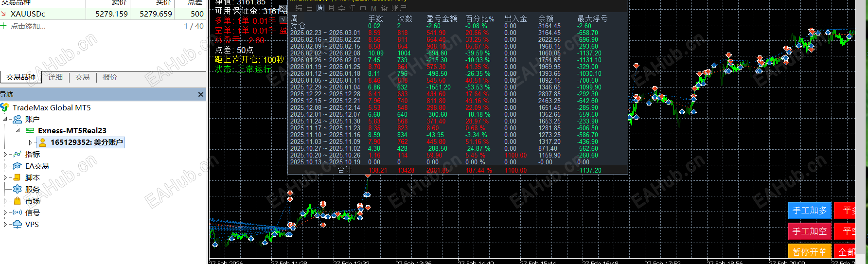Click the 手工加多 manual buy button
This screenshot has width=868, height=264.
(x=810, y=211)
